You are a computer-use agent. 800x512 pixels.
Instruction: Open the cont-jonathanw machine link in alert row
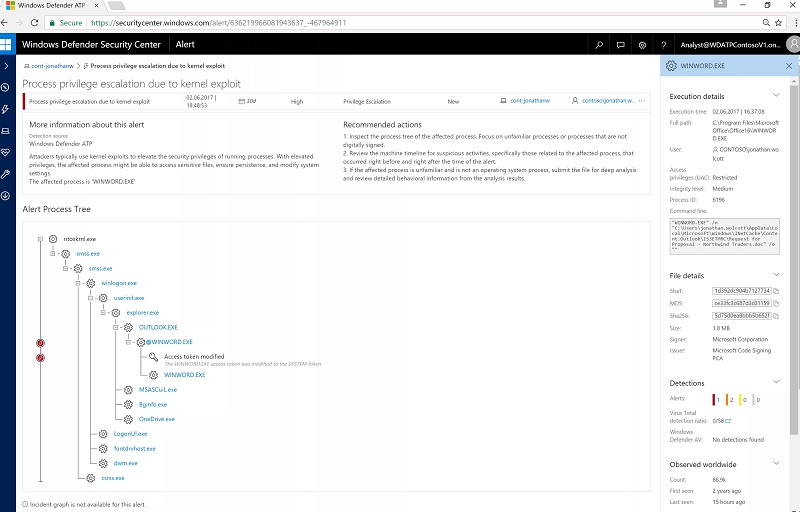[530, 101]
